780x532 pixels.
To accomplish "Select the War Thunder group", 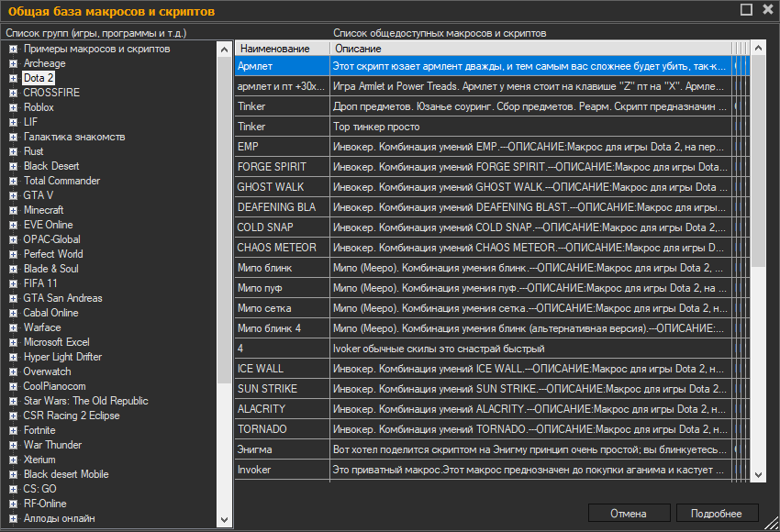I will tap(52, 445).
